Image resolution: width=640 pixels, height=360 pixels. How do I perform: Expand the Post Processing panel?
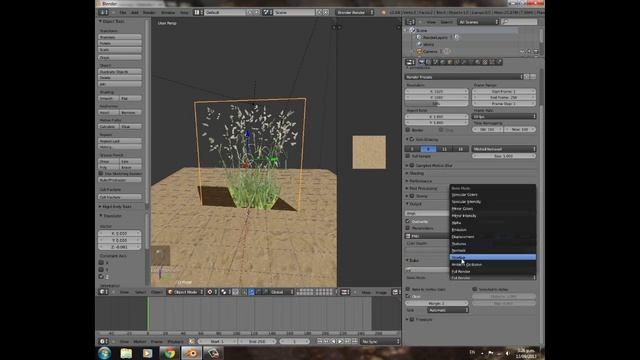pos(423,189)
